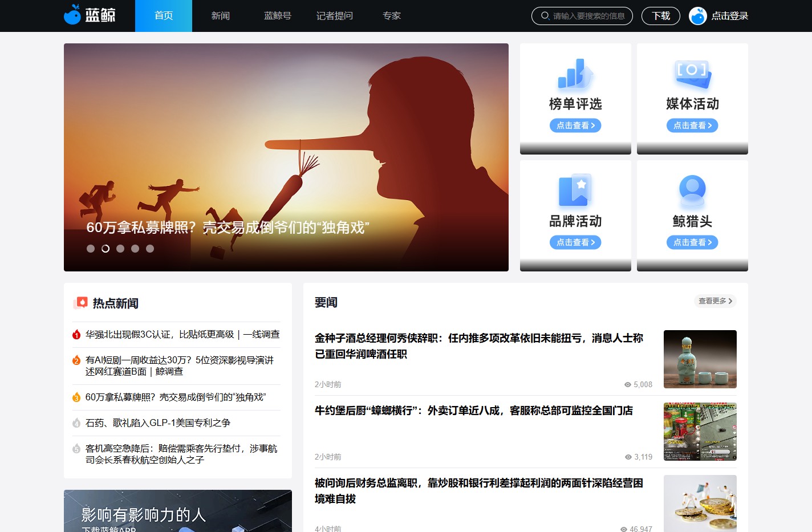
Task: Open hot news 有AI短剧一周收益达30万
Action: [180, 366]
